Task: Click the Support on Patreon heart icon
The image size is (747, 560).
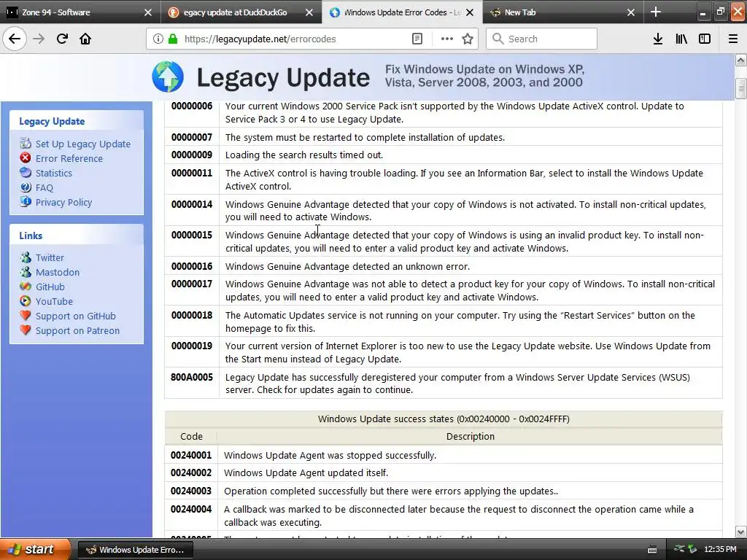Action: (26, 330)
